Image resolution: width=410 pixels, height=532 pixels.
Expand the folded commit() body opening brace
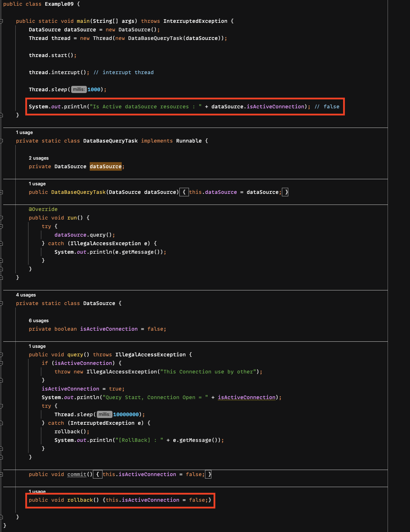click(x=98, y=474)
